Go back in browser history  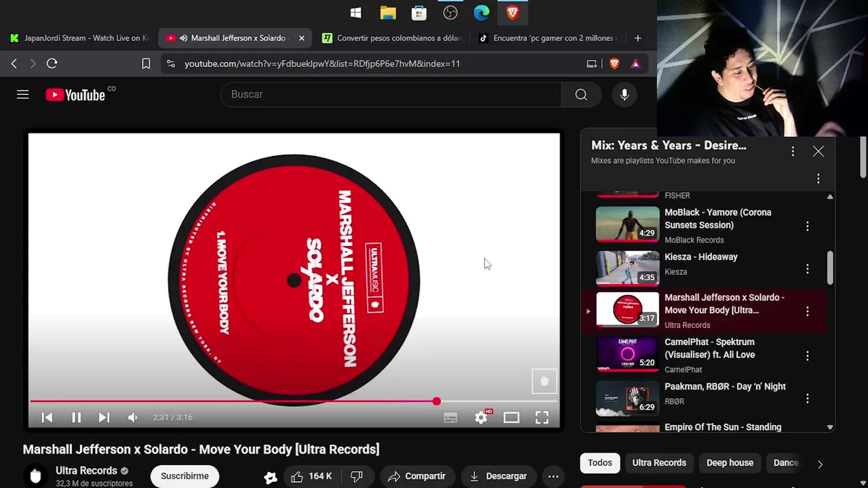14,64
